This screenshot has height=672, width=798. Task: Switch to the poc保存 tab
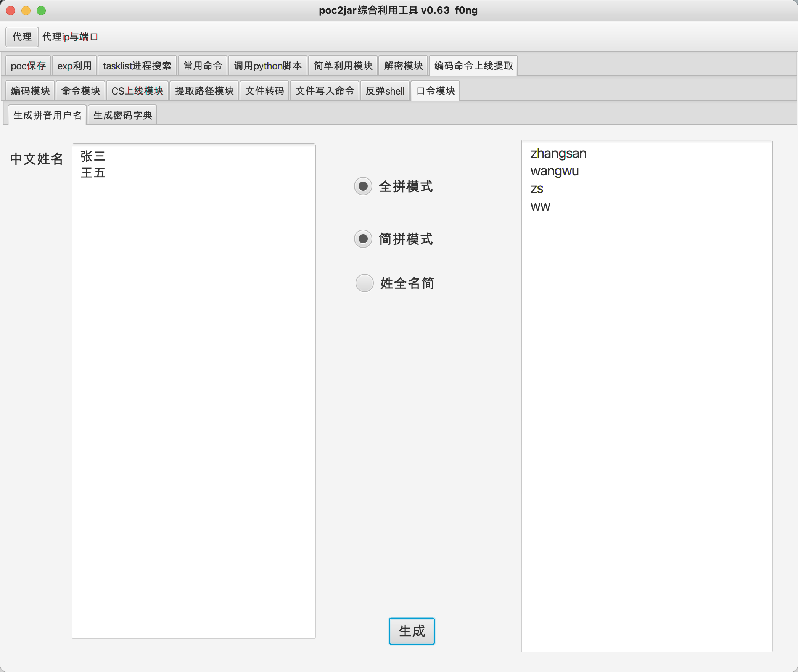click(x=28, y=66)
